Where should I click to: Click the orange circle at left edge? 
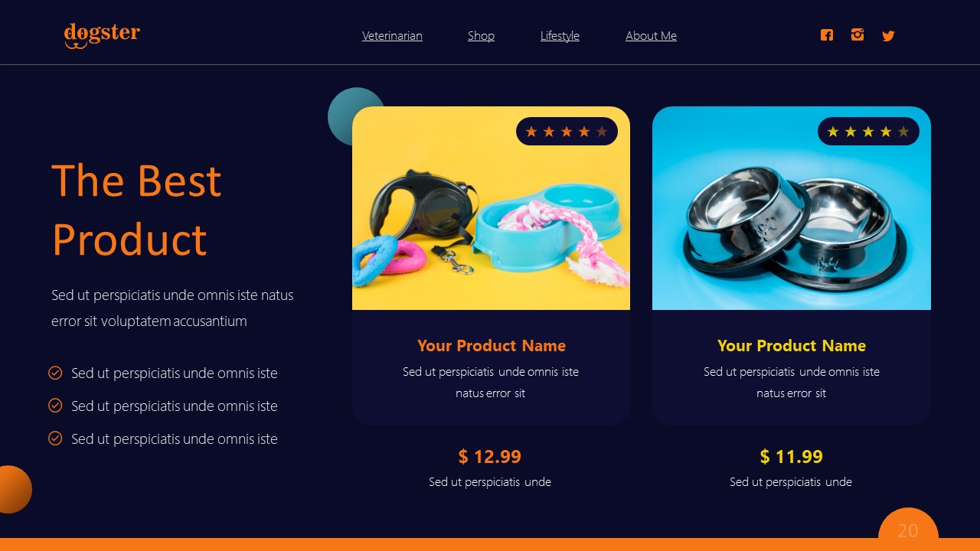(15, 489)
